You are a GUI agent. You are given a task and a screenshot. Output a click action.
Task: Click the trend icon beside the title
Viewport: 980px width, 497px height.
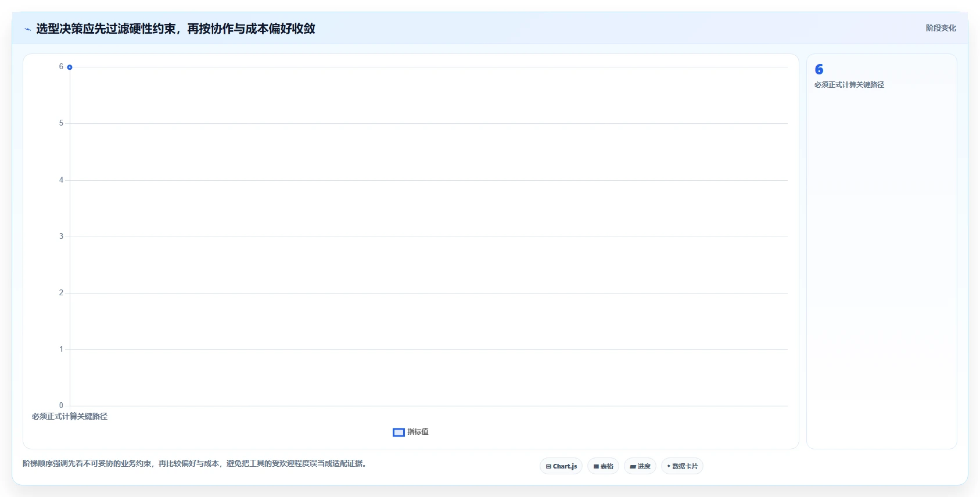click(27, 29)
